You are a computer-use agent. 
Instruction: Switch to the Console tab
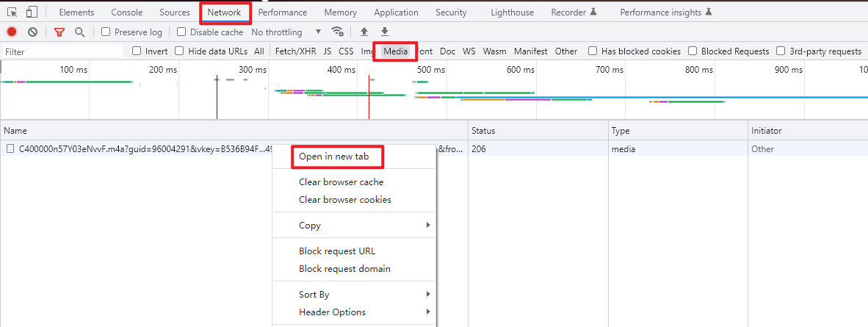click(x=126, y=12)
